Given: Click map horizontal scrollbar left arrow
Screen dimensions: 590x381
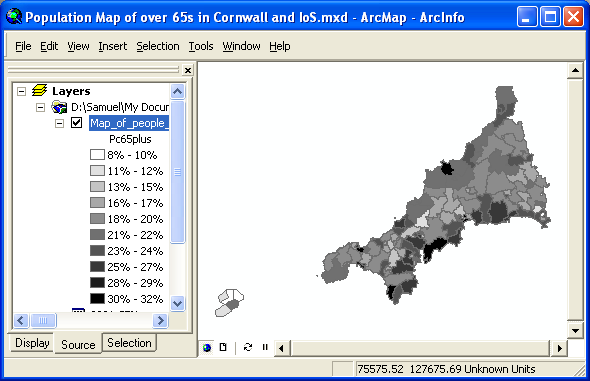Looking at the screenshot, I should (x=281, y=348).
